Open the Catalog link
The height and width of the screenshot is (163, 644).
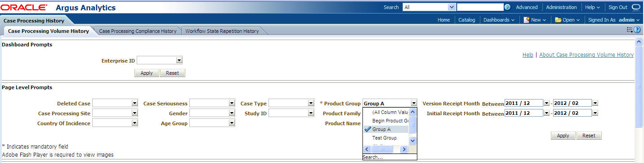click(467, 20)
